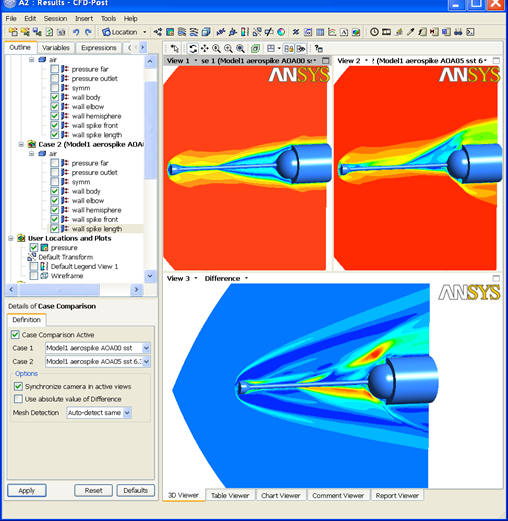
Task: Open the Tools menu
Action: coord(108,19)
